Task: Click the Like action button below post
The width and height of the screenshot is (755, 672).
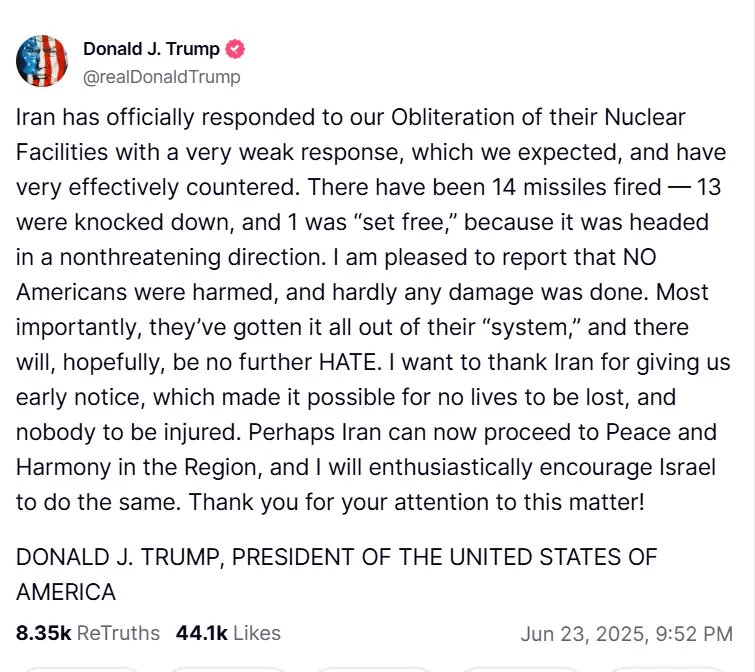Action: click(x=376, y=669)
